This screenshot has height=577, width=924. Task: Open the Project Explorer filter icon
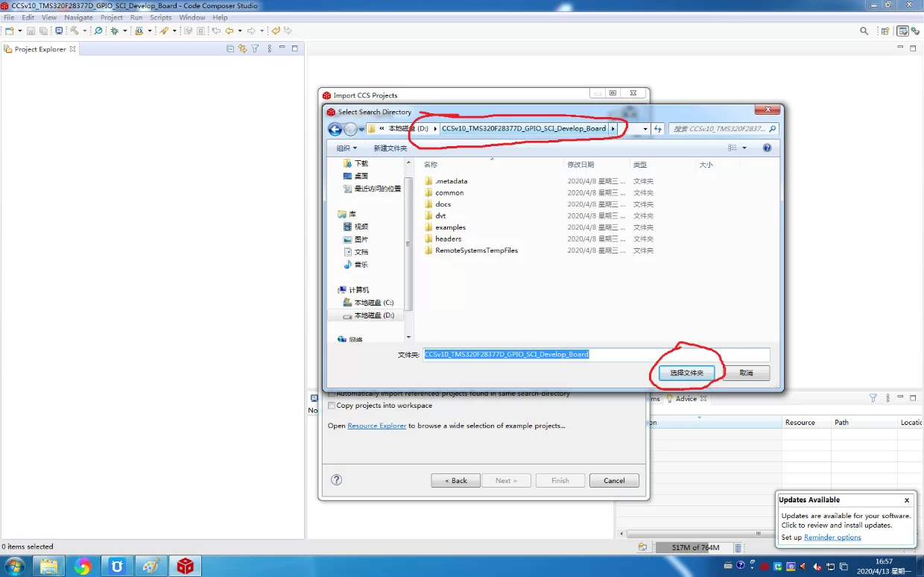(x=255, y=48)
